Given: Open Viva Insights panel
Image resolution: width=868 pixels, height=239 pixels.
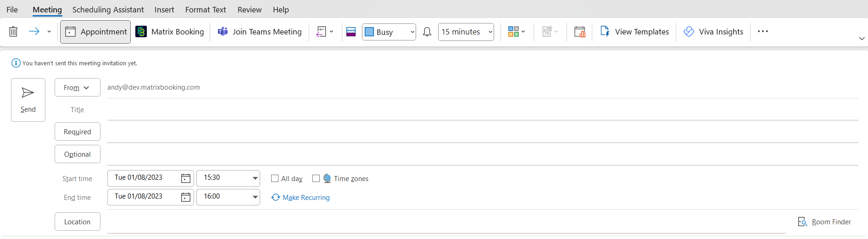Looking at the screenshot, I should pos(713,32).
